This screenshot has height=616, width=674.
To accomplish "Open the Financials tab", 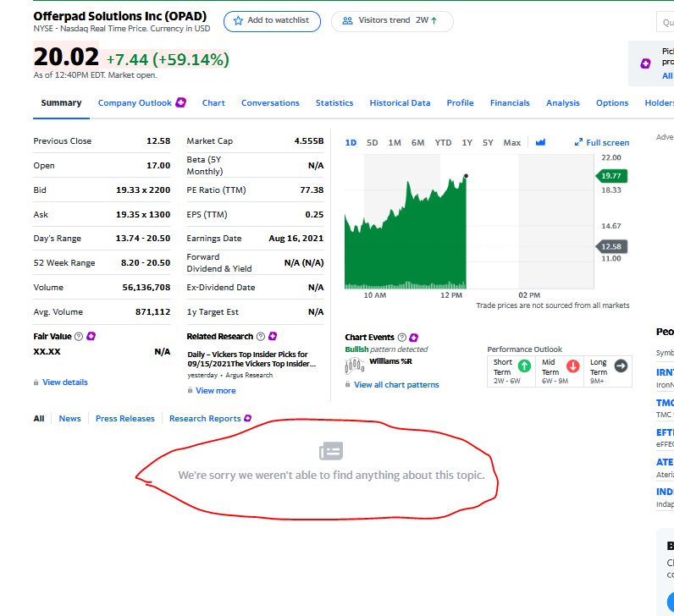I will point(510,102).
